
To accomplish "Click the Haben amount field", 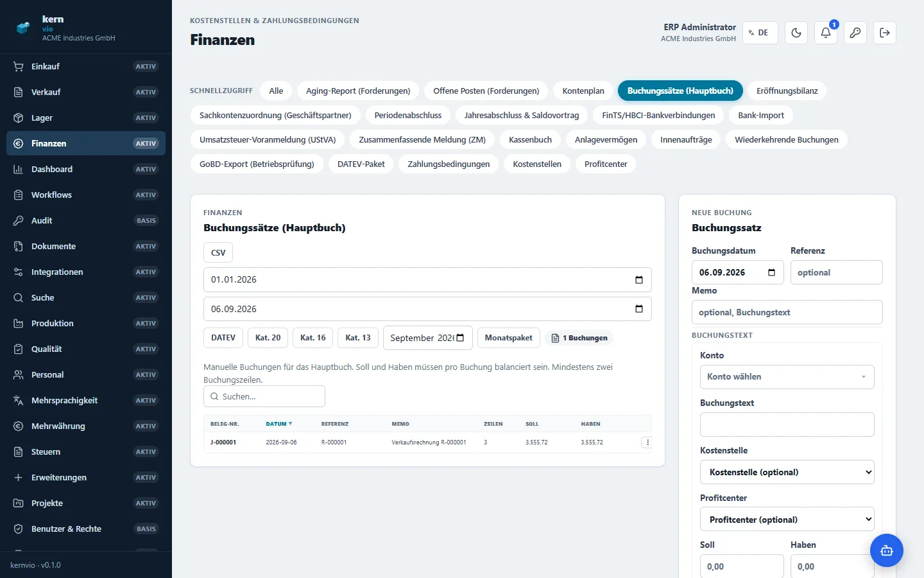I will 832,566.
